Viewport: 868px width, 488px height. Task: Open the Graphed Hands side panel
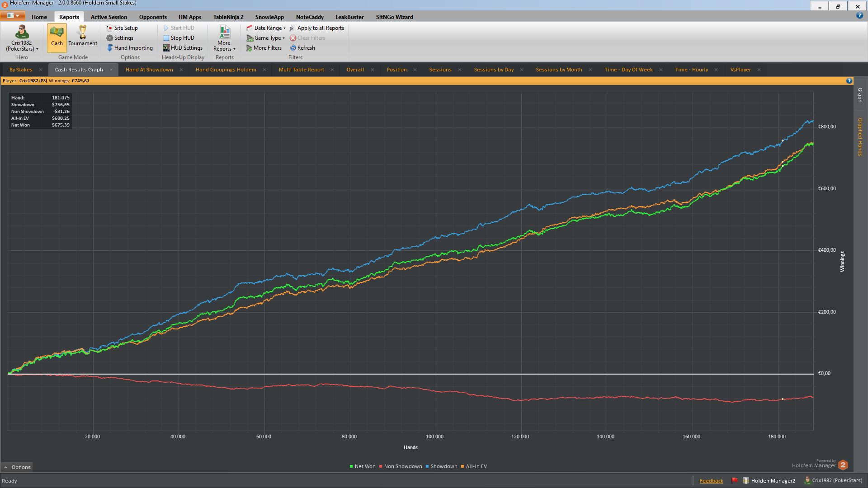pyautogui.click(x=860, y=137)
